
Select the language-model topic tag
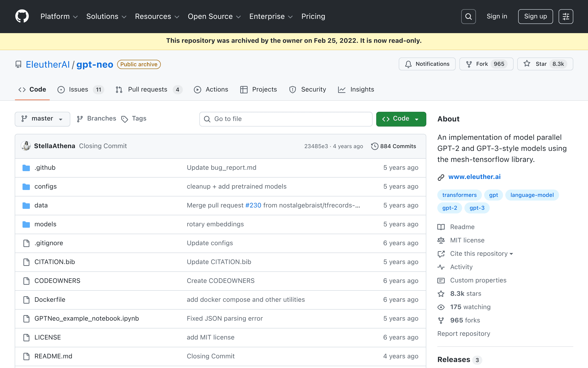pyautogui.click(x=532, y=195)
